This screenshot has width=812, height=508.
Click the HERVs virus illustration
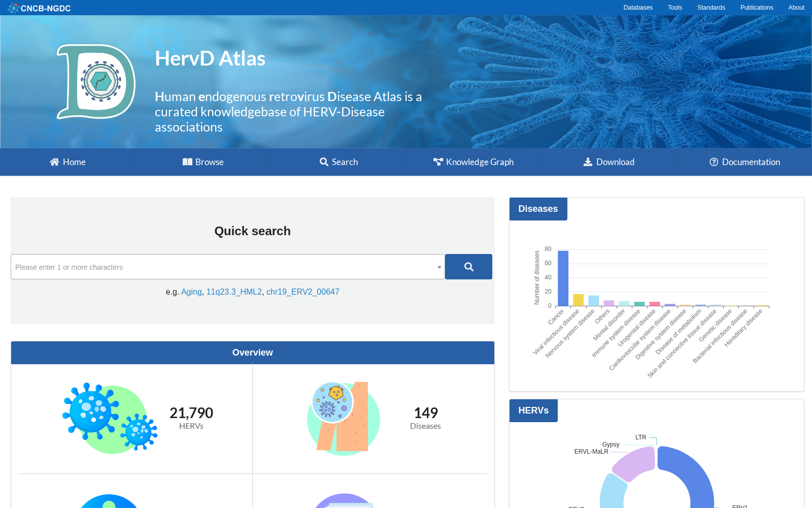(110, 418)
